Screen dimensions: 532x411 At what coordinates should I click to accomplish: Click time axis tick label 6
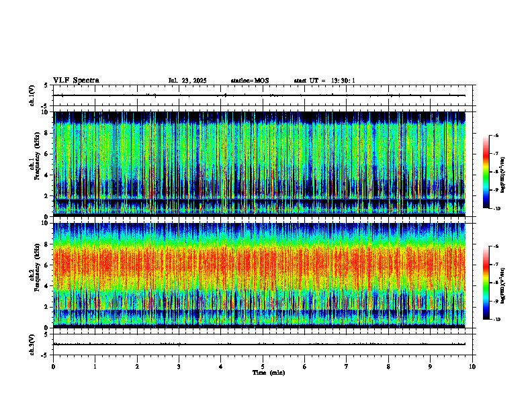[x=305, y=367]
